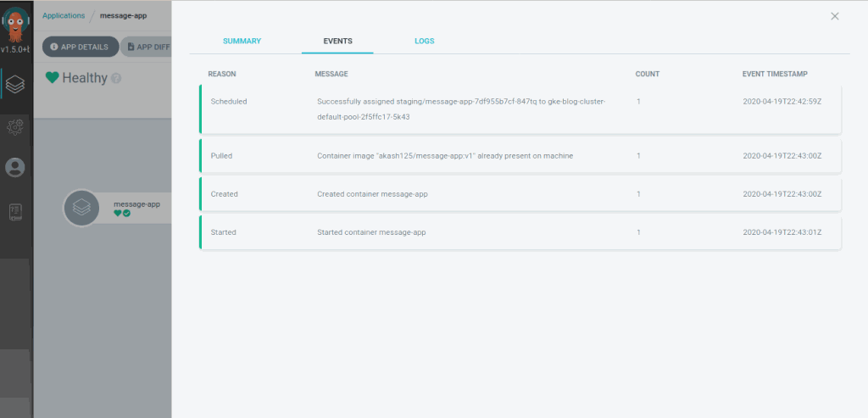Go to Applications breadcrumb link
Viewport: 868px width, 418px height.
tap(64, 15)
